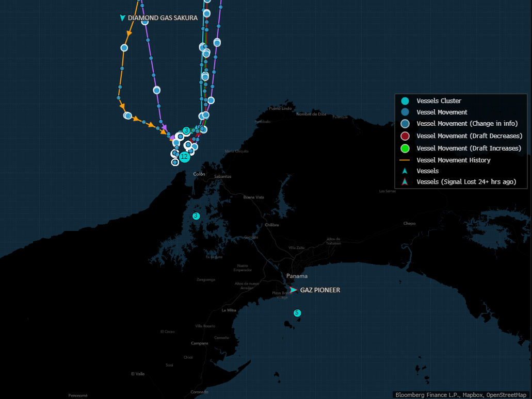Click the green Draft Increases legend dot
This screenshot has width=532, height=399.
point(405,148)
